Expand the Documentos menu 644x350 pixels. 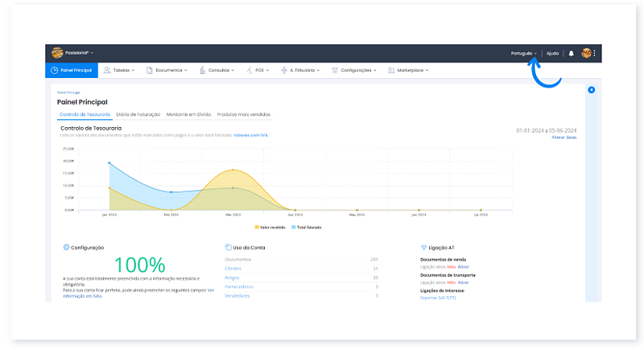pos(171,70)
